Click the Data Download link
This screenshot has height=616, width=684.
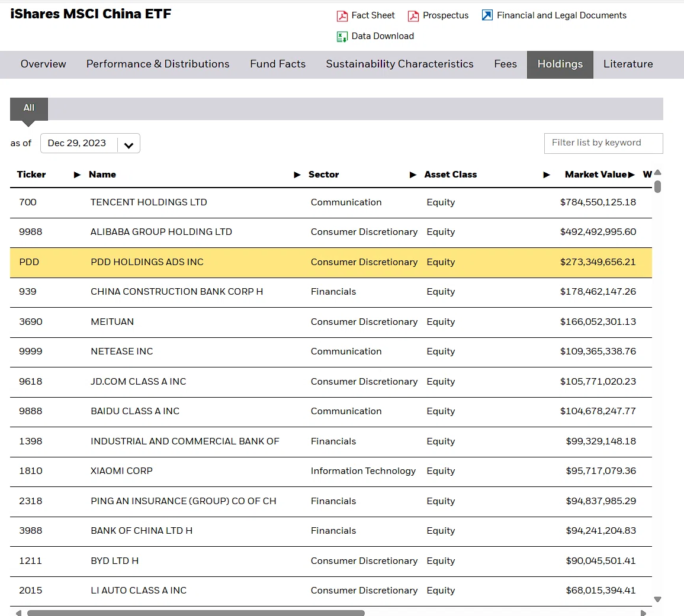[x=383, y=36]
